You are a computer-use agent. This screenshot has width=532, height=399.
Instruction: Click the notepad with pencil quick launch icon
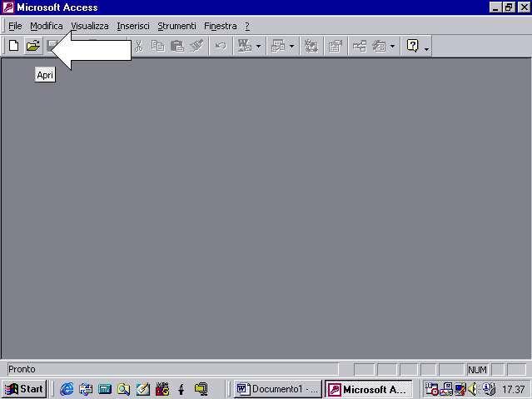pyautogui.click(x=143, y=389)
